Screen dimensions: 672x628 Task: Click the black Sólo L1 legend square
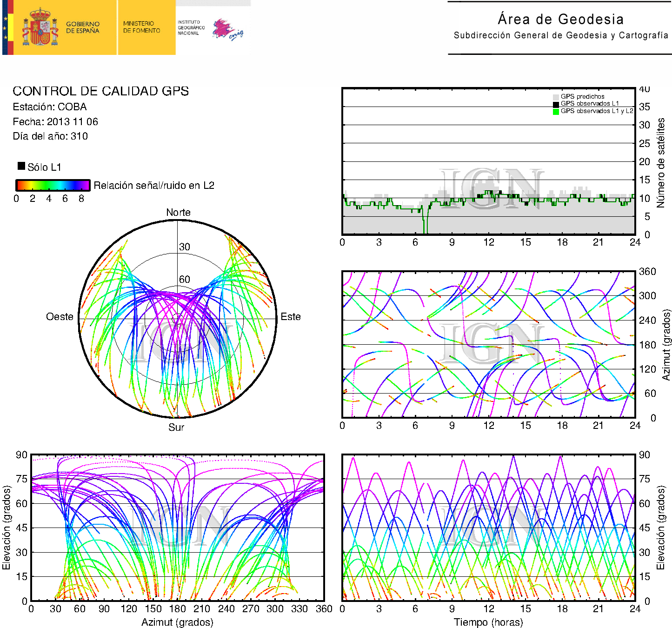(x=21, y=166)
